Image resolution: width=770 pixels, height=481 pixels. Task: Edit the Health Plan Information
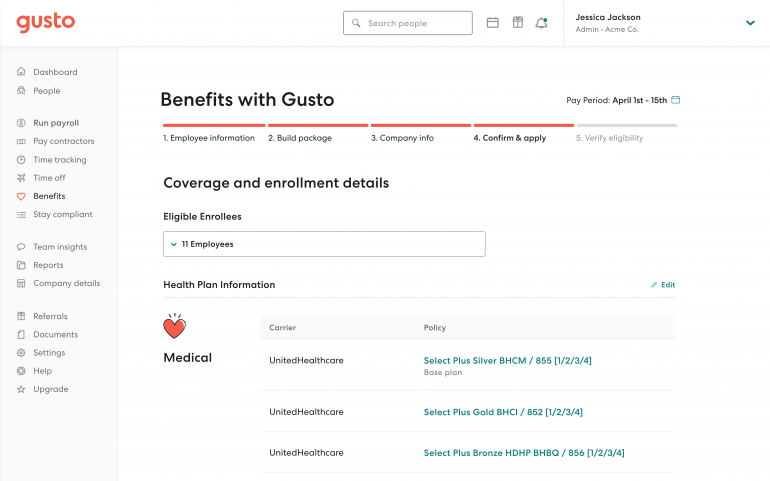coord(663,285)
